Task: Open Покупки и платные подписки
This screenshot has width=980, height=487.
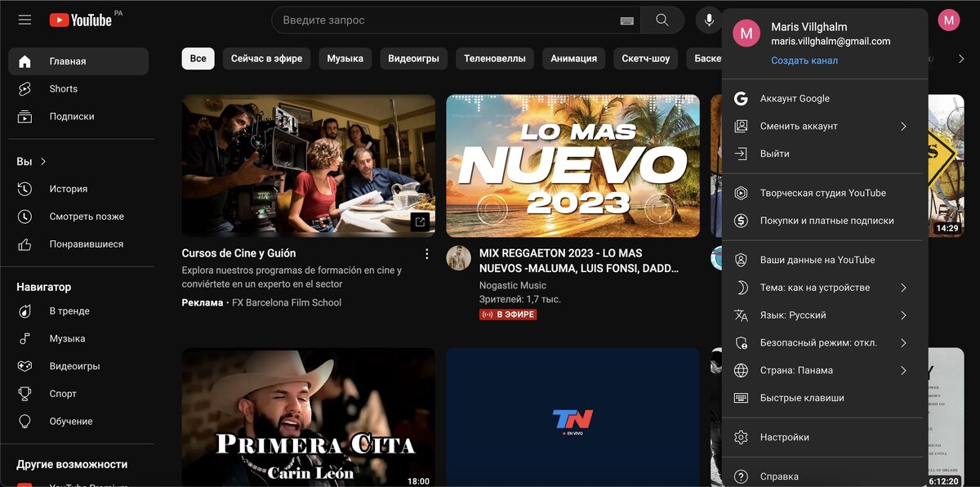Action: (825, 221)
